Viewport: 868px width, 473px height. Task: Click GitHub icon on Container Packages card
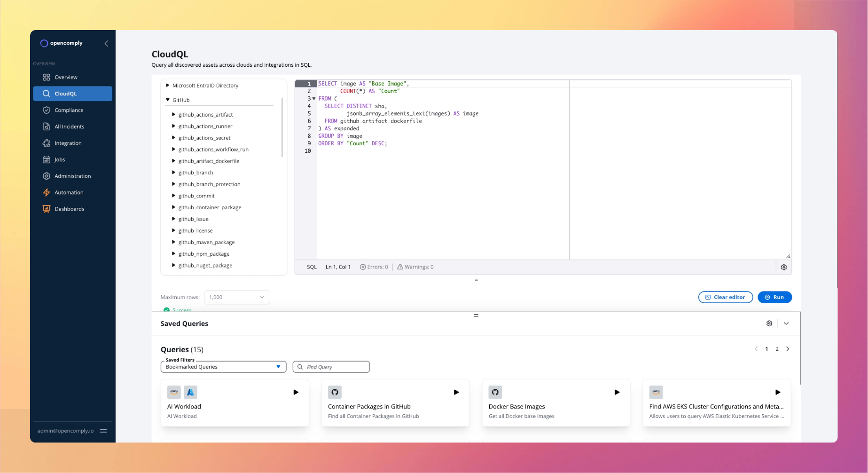pos(335,392)
